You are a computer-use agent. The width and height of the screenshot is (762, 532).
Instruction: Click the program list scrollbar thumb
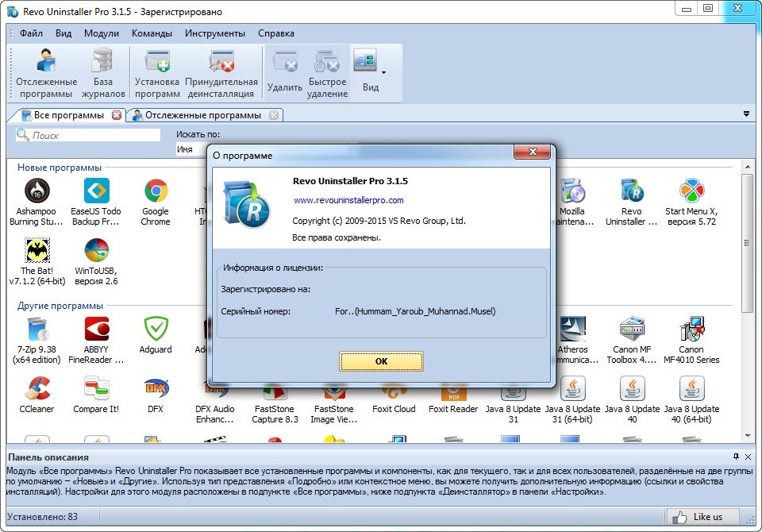pyautogui.click(x=747, y=243)
